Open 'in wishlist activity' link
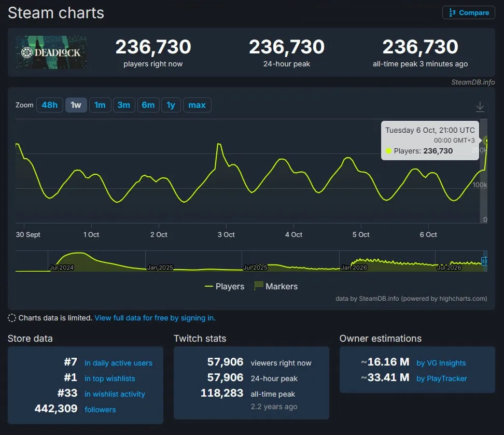 tap(115, 394)
